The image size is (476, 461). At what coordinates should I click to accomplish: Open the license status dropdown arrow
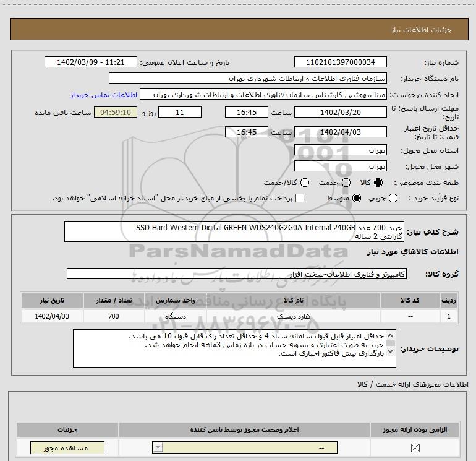click(158, 447)
